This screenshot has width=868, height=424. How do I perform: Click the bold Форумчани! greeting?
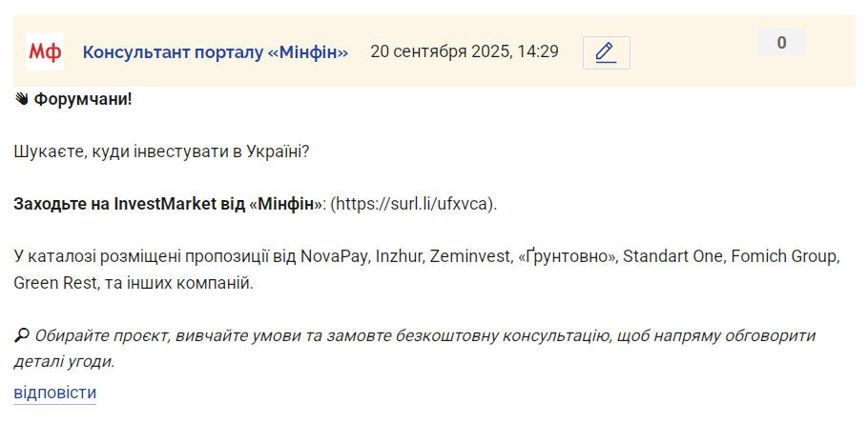tap(83, 100)
